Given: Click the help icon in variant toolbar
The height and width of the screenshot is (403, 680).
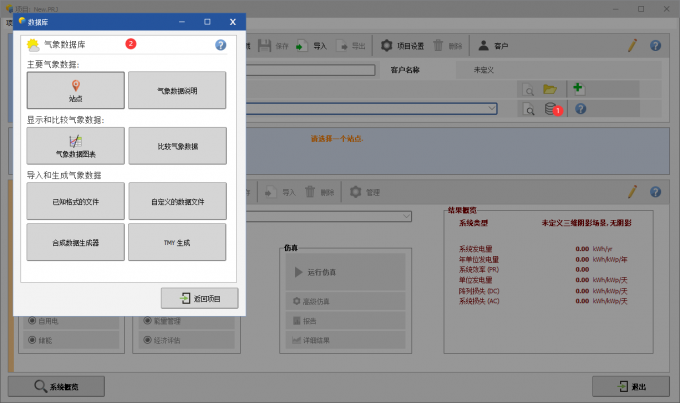Looking at the screenshot, I should point(655,192).
